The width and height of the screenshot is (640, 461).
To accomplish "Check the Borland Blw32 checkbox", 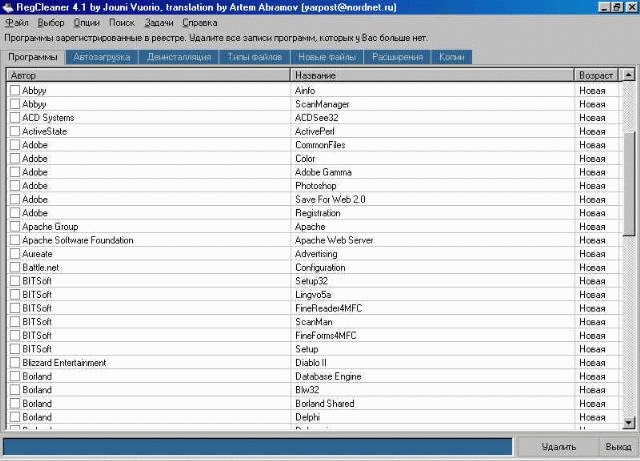I will pyautogui.click(x=15, y=390).
